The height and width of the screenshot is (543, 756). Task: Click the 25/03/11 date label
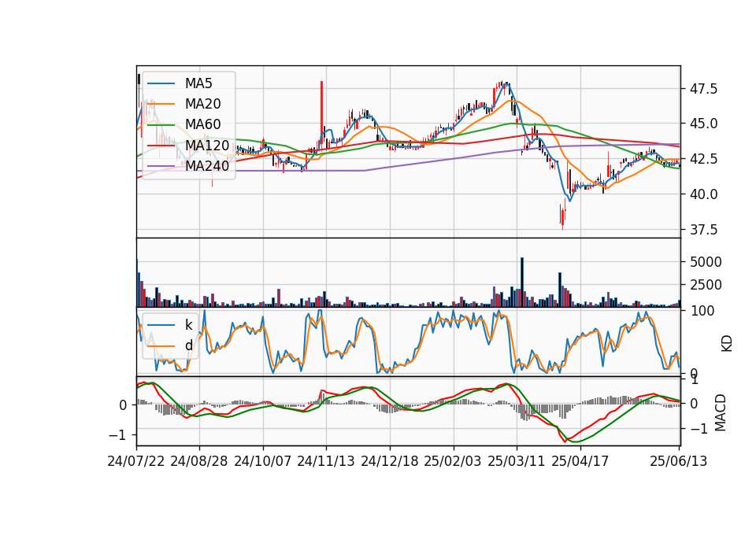click(x=517, y=461)
